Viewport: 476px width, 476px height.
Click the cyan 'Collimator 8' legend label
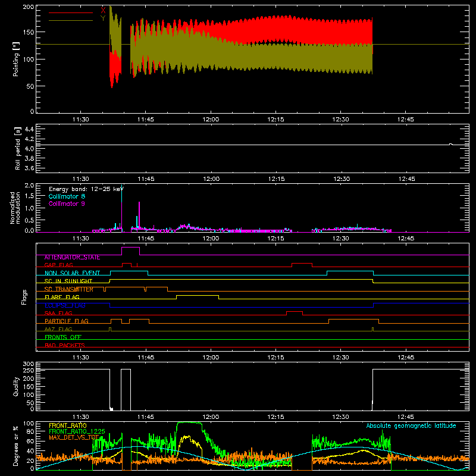coord(67,196)
